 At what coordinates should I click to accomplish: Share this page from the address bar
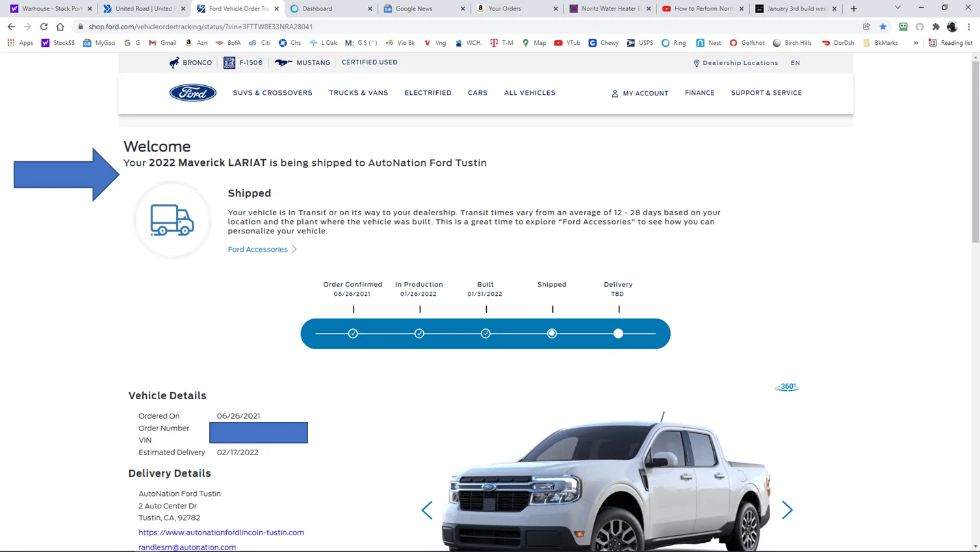click(x=866, y=27)
